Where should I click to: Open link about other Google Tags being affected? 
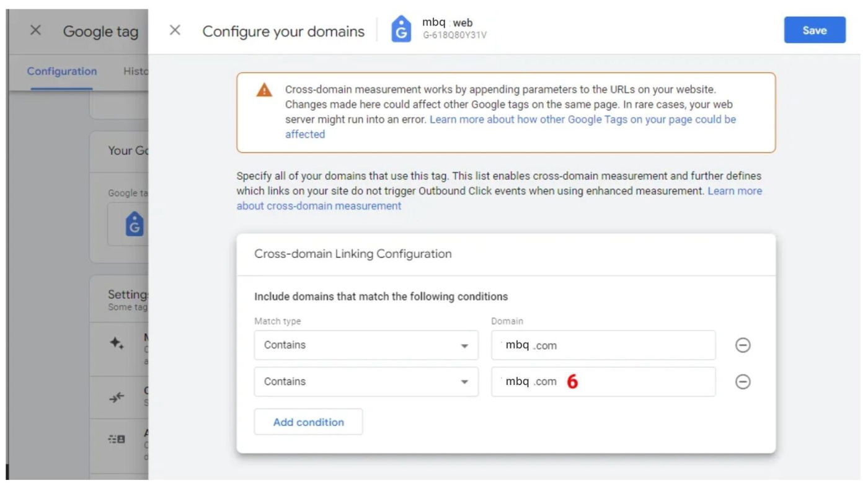tap(582, 119)
